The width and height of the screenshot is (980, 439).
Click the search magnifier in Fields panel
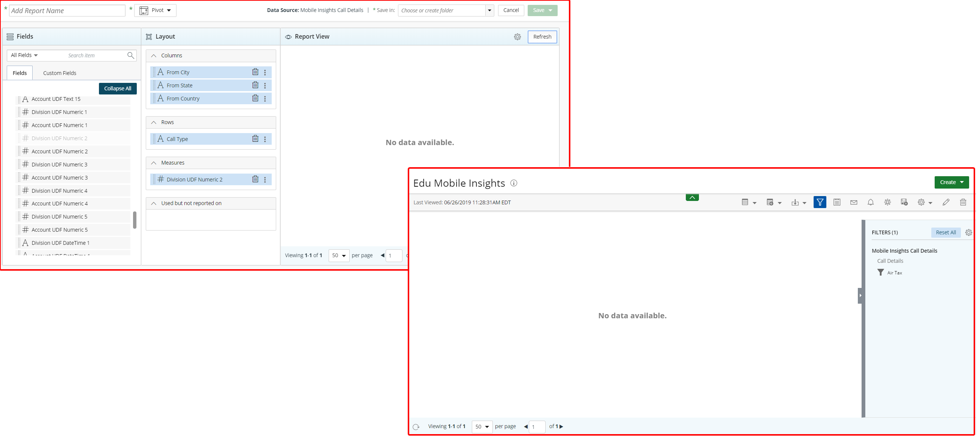(x=131, y=55)
